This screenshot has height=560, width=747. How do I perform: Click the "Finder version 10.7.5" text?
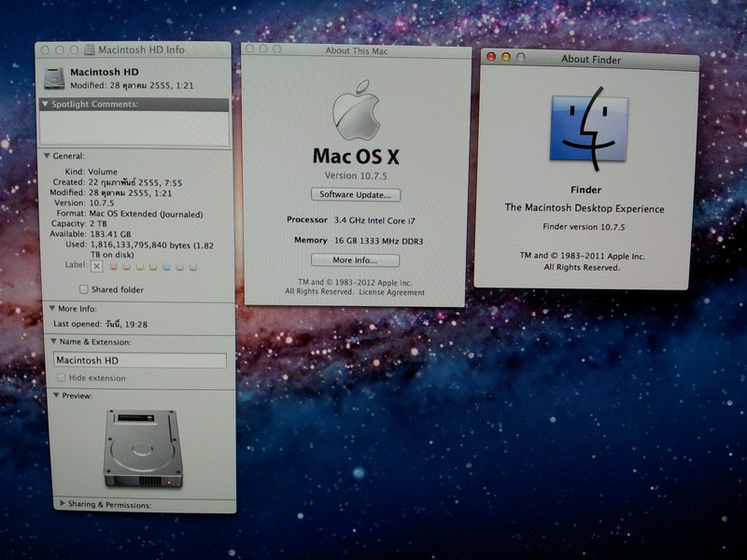click(x=584, y=227)
